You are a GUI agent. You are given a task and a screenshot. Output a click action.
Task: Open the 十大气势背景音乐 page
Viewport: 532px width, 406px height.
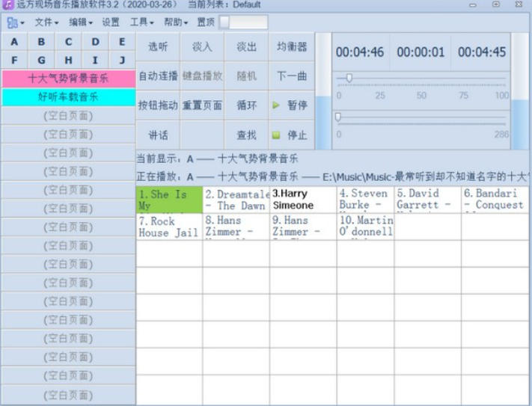click(68, 79)
